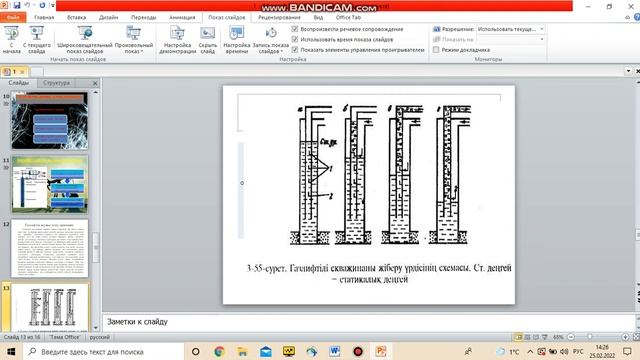Image resolution: width=640 pixels, height=360 pixels.
Task: Switch to the Слайды pane tab
Action: click(x=19, y=82)
